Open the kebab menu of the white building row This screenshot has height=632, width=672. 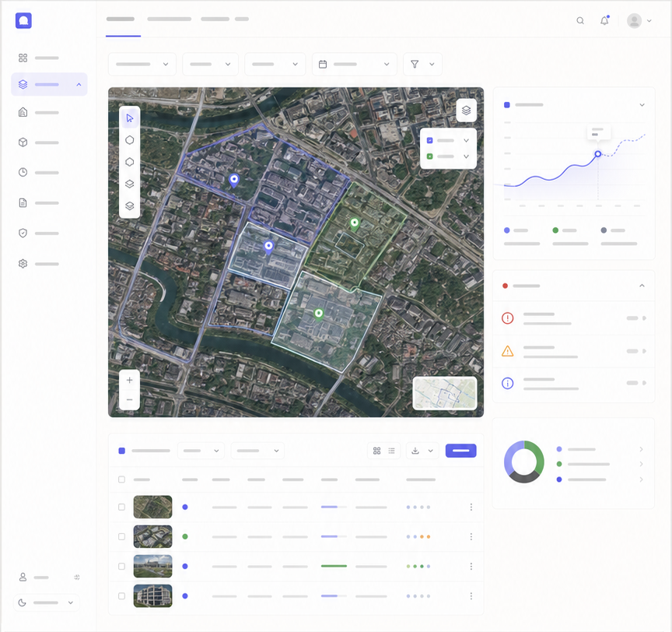471,596
